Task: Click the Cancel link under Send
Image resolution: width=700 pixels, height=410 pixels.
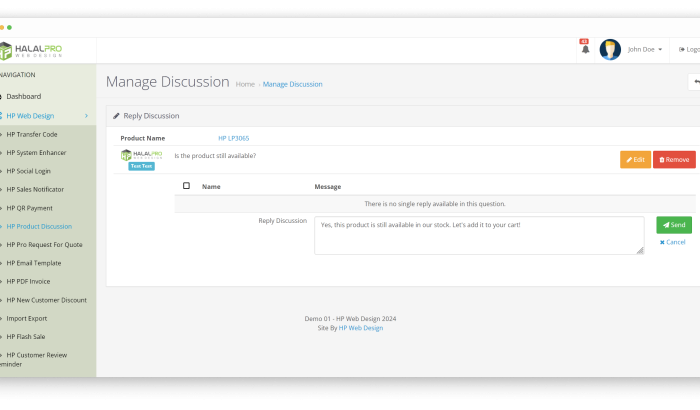Action: (673, 242)
